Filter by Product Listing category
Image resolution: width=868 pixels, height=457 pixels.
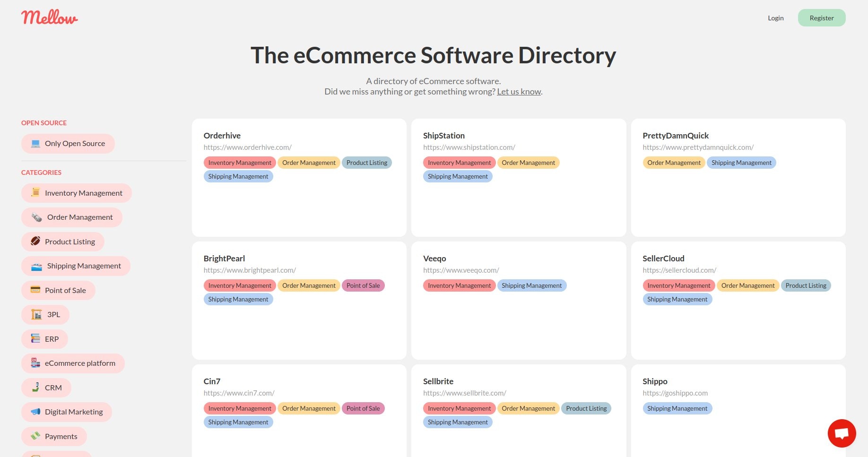click(x=63, y=242)
